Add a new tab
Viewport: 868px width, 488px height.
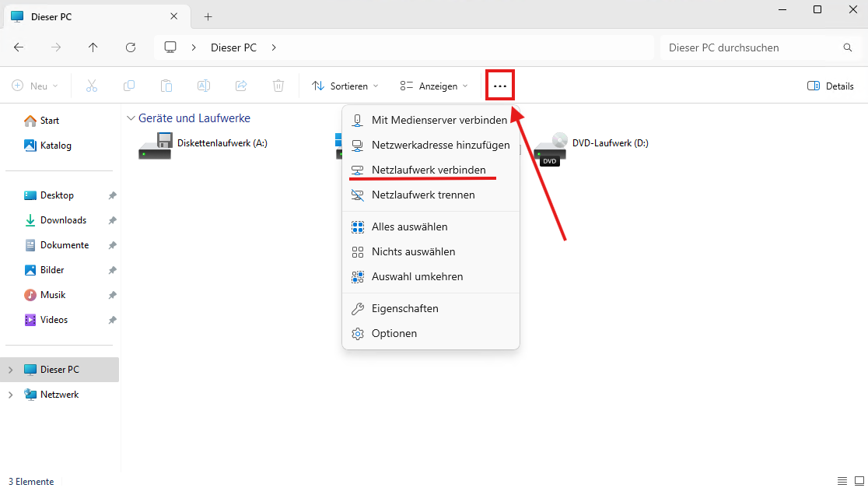[x=208, y=16]
